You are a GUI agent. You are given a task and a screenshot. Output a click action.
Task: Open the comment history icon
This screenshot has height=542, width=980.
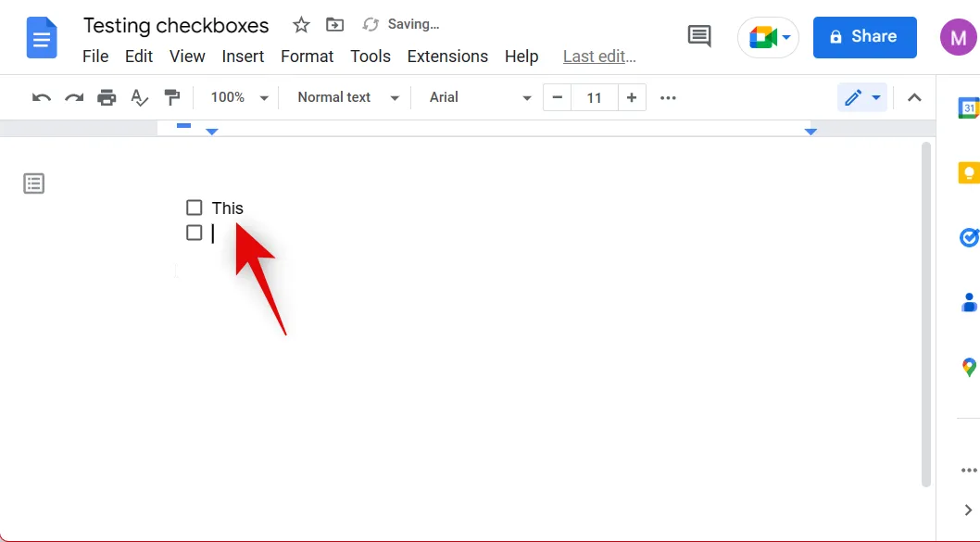pyautogui.click(x=699, y=36)
